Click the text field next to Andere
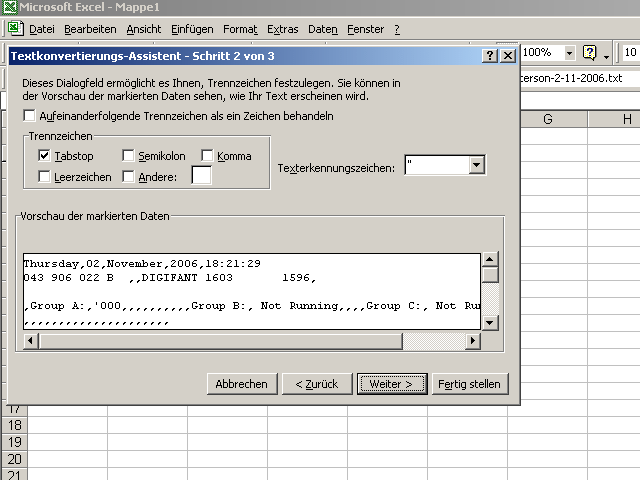The image size is (640, 480). click(201, 176)
